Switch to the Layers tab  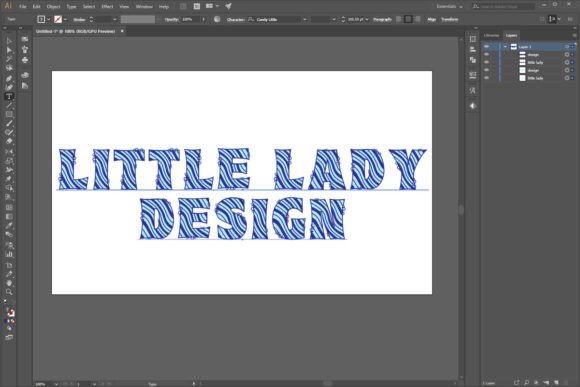(512, 36)
